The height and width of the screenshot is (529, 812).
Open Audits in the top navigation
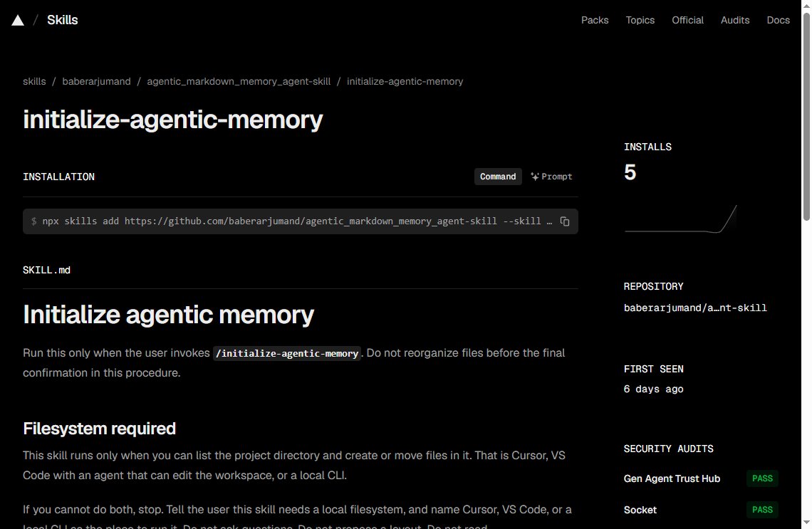735,20
